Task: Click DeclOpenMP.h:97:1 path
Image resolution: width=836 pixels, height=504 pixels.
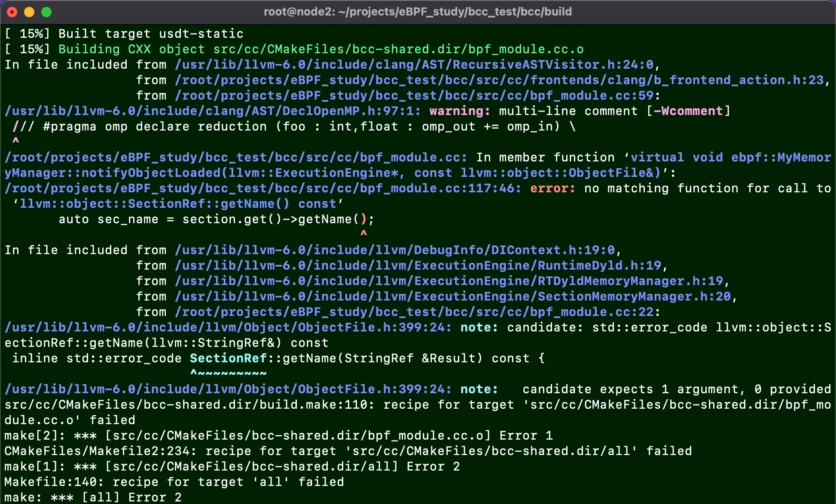Action: click(x=213, y=111)
